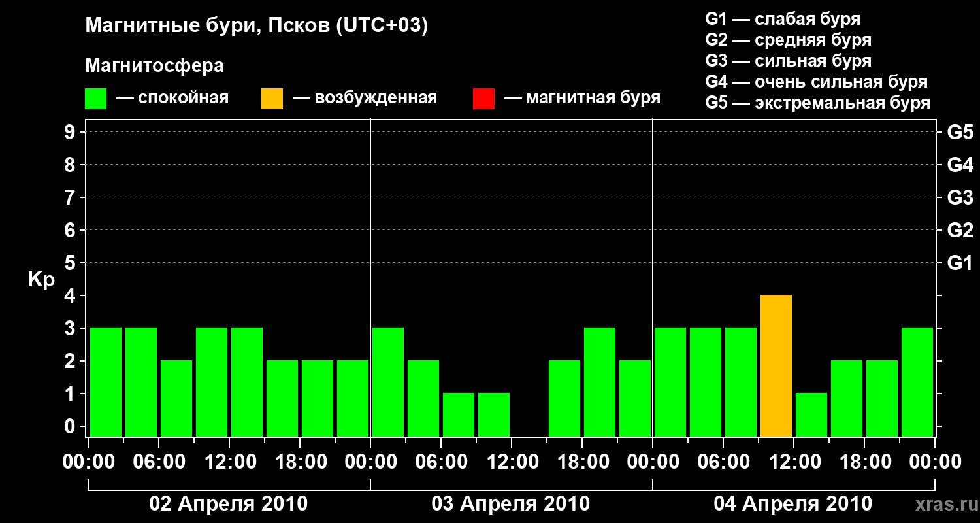Screen dimensions: 980x523
Task: Click the 'G4' label on right axis
Action: [960, 165]
